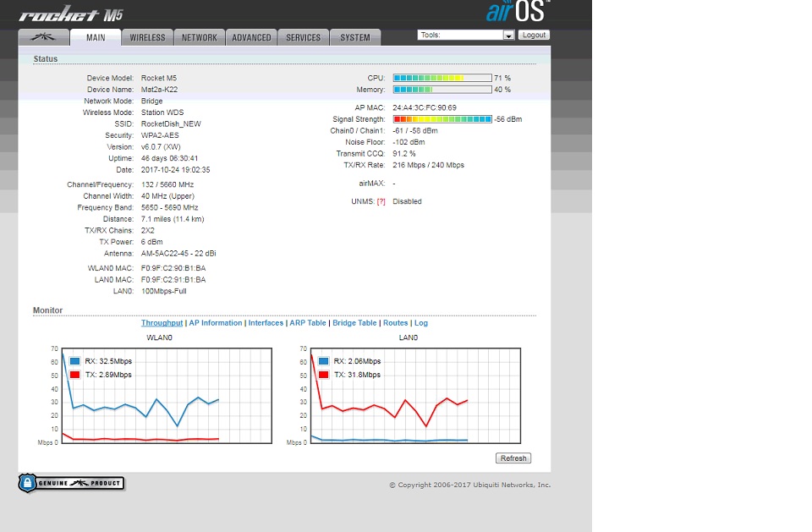Go to the SYSTEM tab
The image size is (812, 532).
[355, 37]
